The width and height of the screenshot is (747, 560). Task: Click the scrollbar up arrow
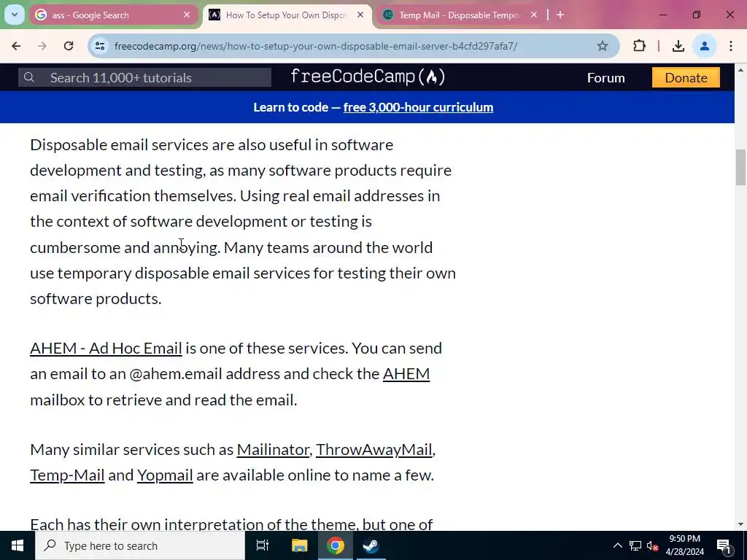(x=740, y=70)
